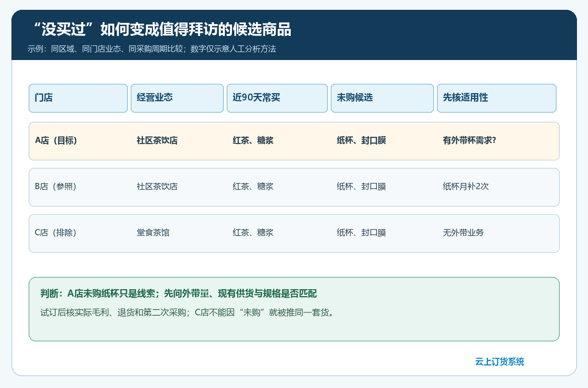Select 纸杯、封口膜 in the B店 row
The width and height of the screenshot is (588, 388).
tap(361, 187)
